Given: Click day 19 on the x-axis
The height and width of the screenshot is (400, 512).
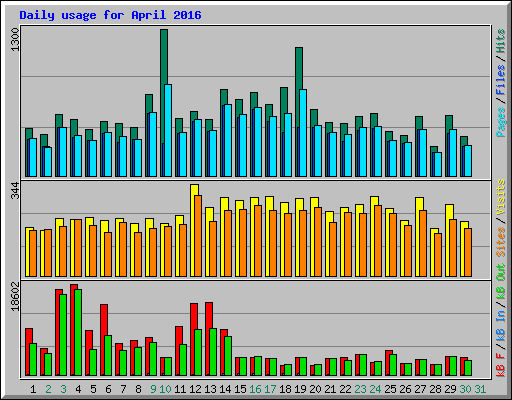Looking at the screenshot, I should (300, 389).
